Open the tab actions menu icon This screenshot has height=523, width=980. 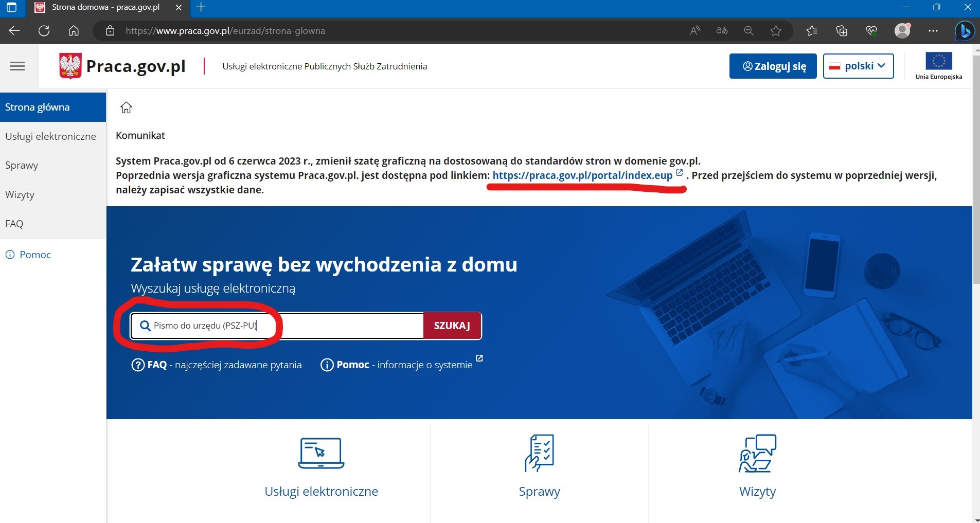[x=11, y=7]
